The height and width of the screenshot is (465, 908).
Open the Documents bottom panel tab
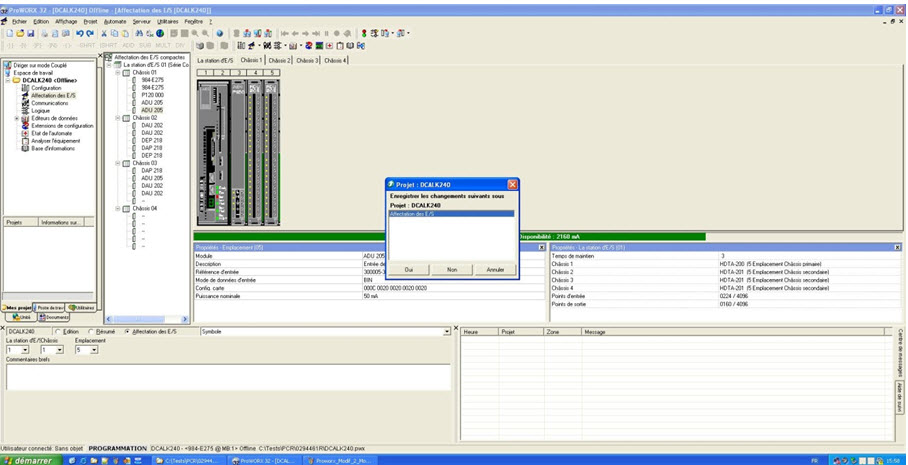point(54,317)
